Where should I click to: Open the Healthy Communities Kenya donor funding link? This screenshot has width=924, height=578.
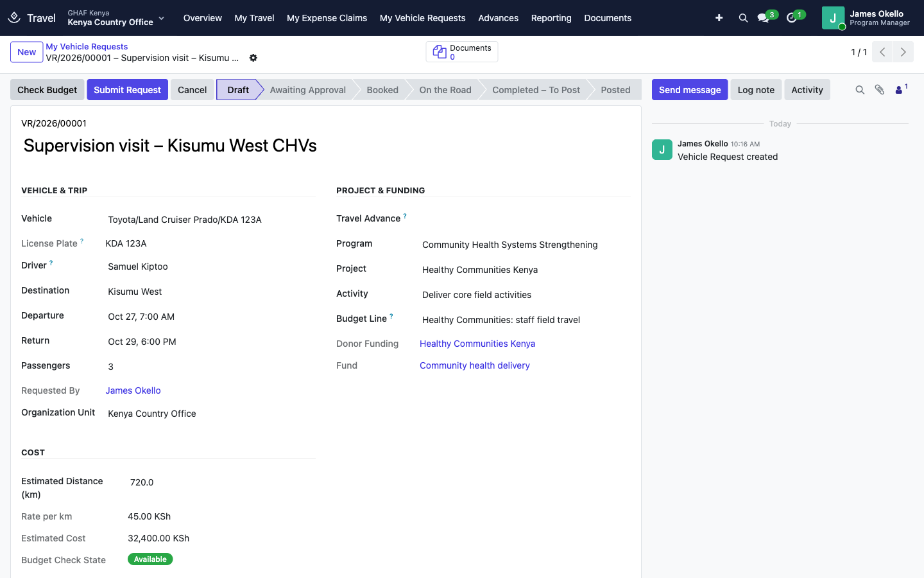(477, 344)
